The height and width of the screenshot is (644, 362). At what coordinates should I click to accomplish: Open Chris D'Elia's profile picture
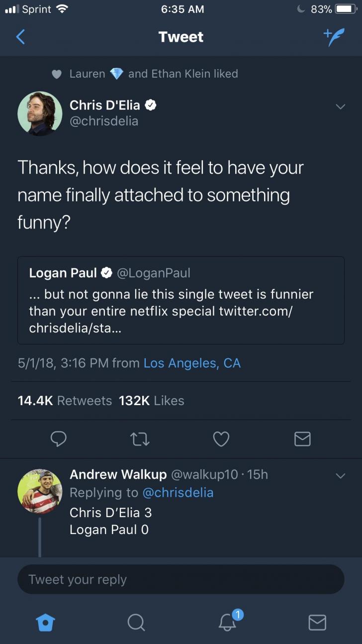coord(40,113)
